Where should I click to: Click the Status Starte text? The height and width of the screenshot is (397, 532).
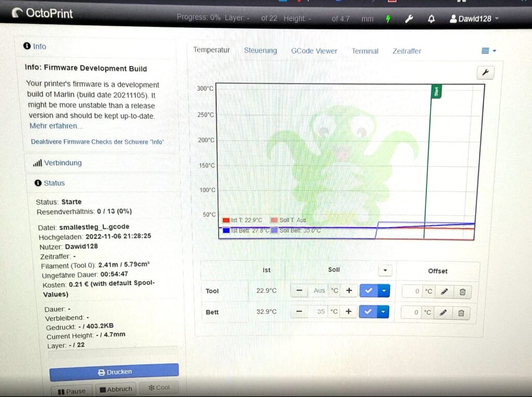click(x=71, y=202)
